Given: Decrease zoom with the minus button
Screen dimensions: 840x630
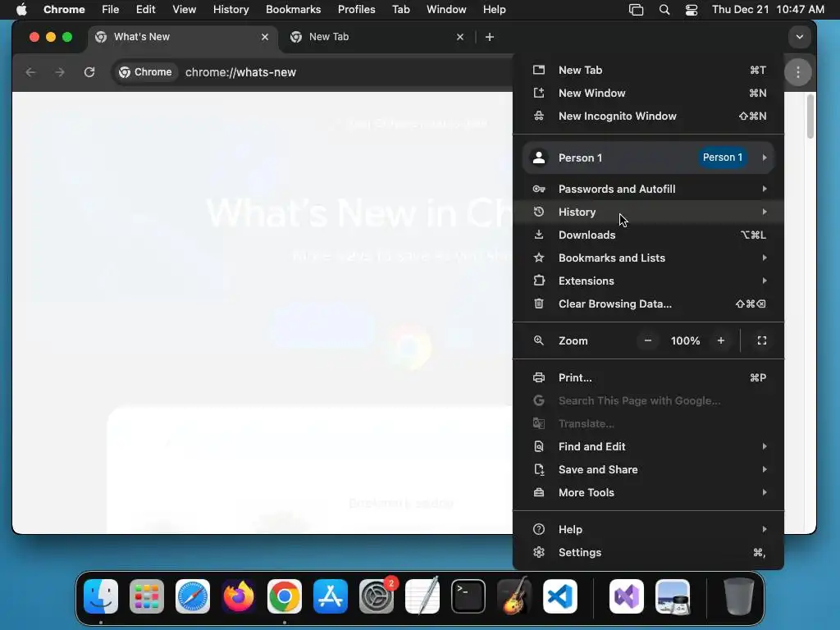Looking at the screenshot, I should [648, 340].
